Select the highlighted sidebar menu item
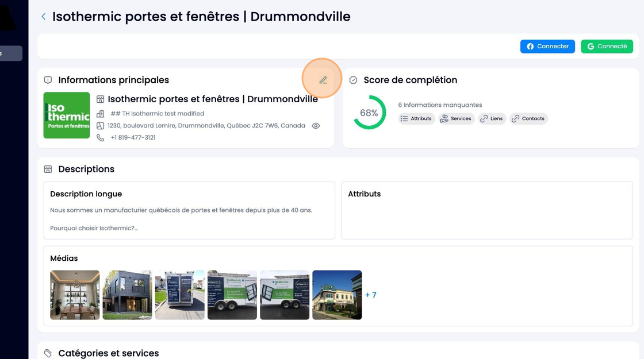Screen dimensions: 644x359 pos(11,53)
